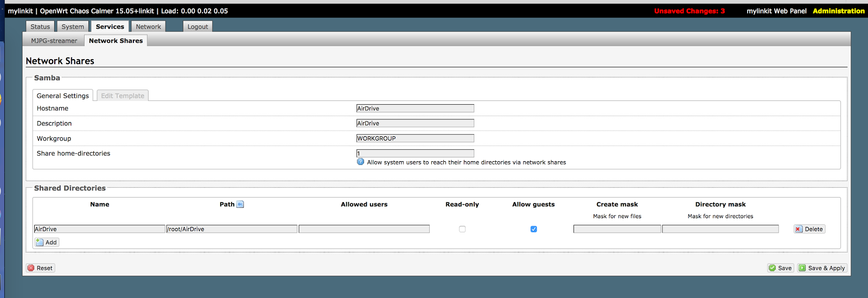
Task: Click the Allow guests column header
Action: point(533,205)
